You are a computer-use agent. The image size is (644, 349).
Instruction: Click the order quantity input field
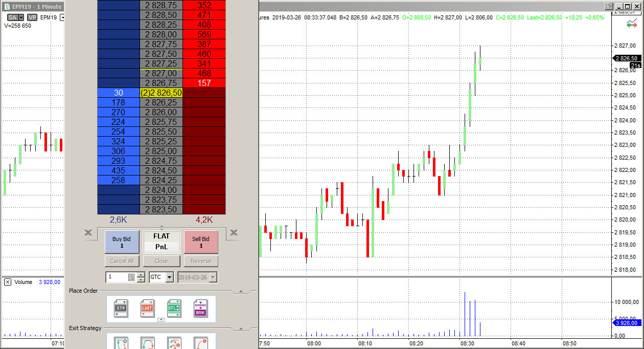point(117,277)
